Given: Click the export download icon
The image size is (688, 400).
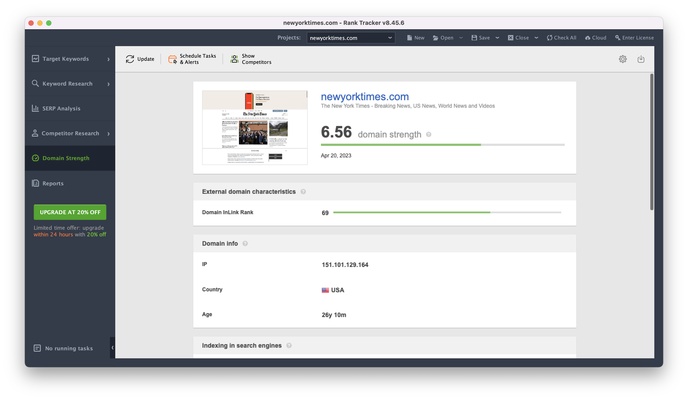Looking at the screenshot, I should (x=641, y=59).
